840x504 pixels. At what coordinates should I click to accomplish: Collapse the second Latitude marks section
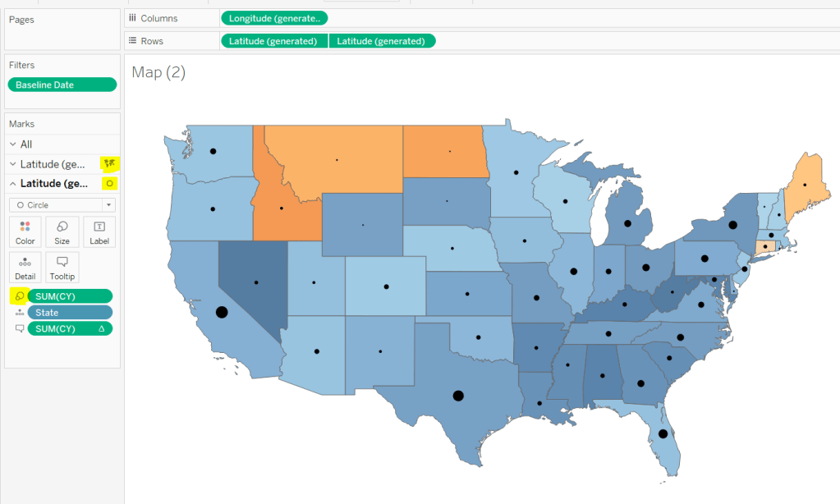[x=12, y=184]
